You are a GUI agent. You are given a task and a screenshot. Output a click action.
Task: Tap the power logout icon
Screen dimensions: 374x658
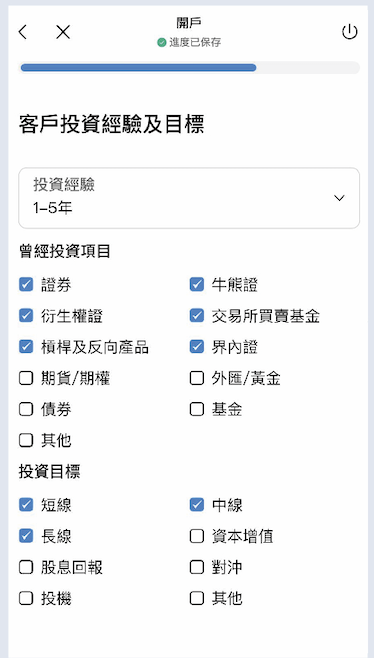(x=349, y=32)
